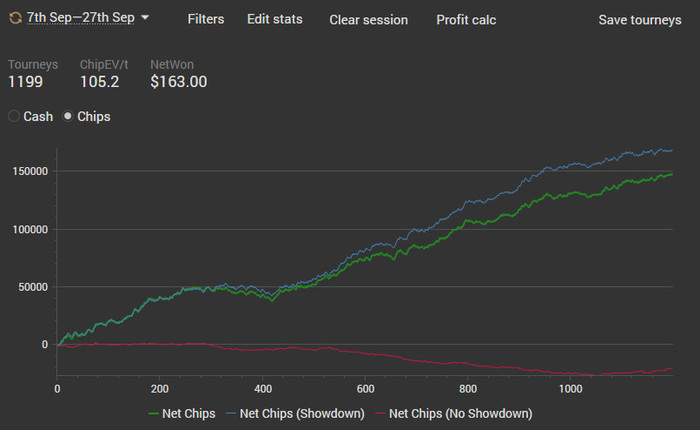The height and width of the screenshot is (430, 700).
Task: Expand the date range dropdown arrow
Action: point(145,17)
